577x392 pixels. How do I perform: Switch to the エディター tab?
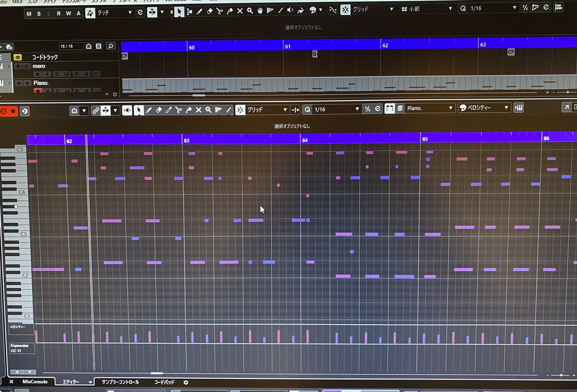(x=71, y=382)
